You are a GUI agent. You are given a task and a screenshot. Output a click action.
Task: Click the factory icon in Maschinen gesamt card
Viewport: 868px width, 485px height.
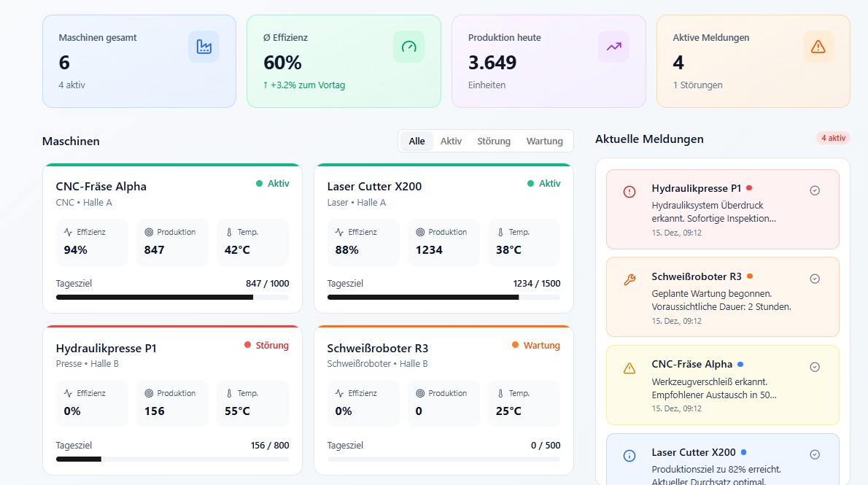tap(204, 47)
